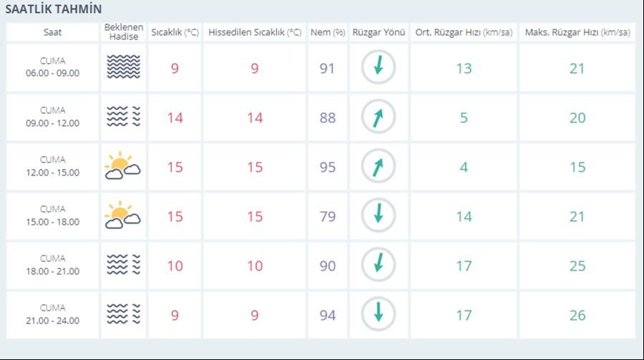Select the Maks. Rüzgar Hızı column header

pos(577,33)
